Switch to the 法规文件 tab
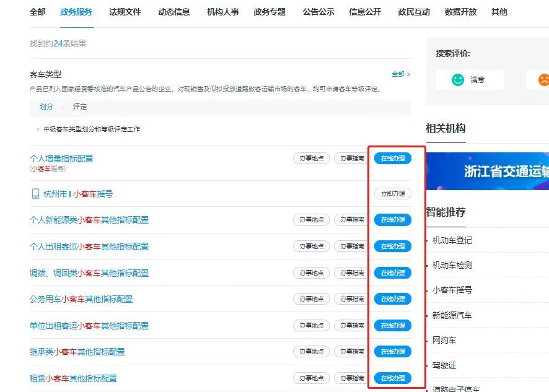 pos(125,12)
